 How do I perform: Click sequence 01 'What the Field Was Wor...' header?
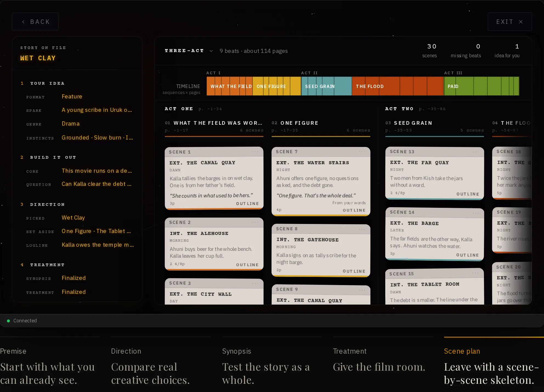214,126
